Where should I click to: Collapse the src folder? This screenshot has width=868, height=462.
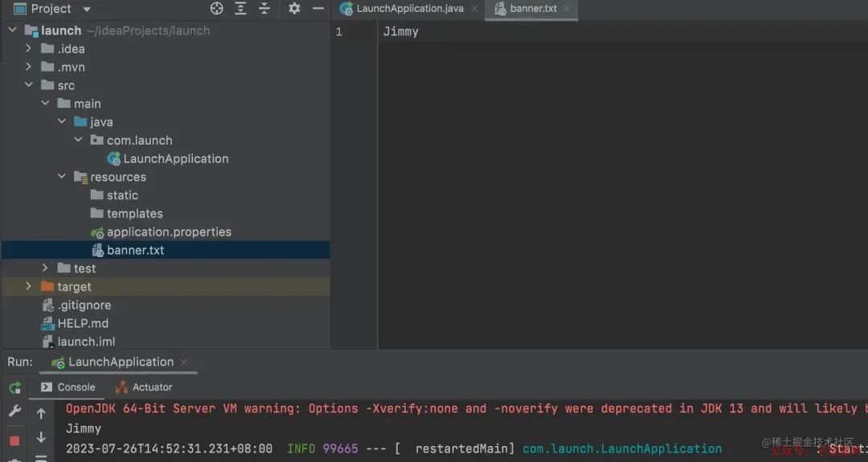coord(29,84)
